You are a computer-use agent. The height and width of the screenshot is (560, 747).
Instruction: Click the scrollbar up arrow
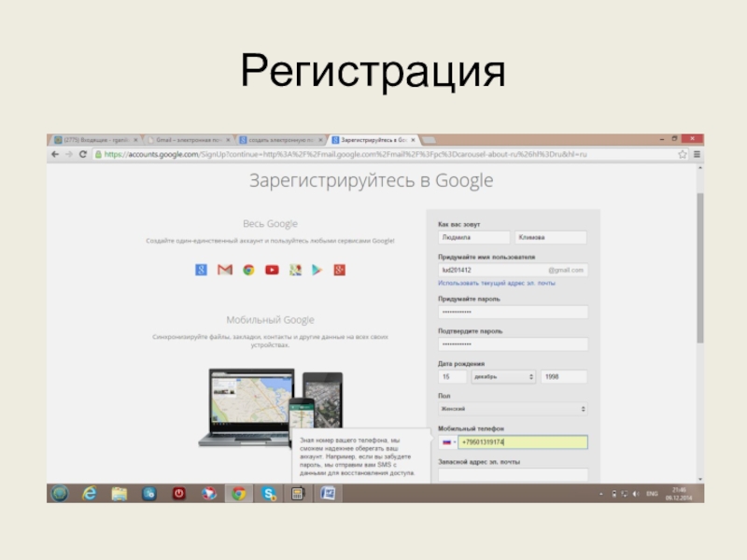coord(699,168)
